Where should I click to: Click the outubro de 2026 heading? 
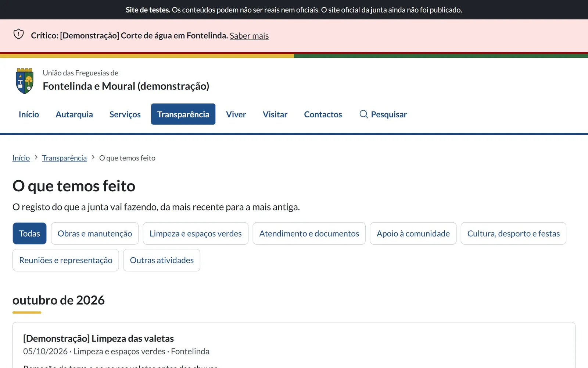(58, 300)
